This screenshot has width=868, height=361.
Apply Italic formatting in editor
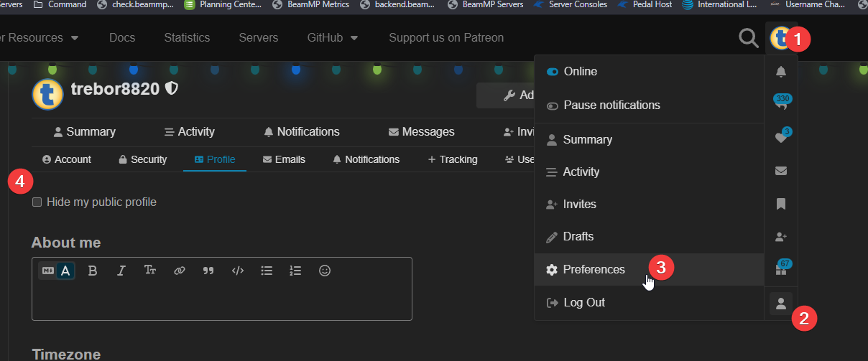tap(121, 271)
